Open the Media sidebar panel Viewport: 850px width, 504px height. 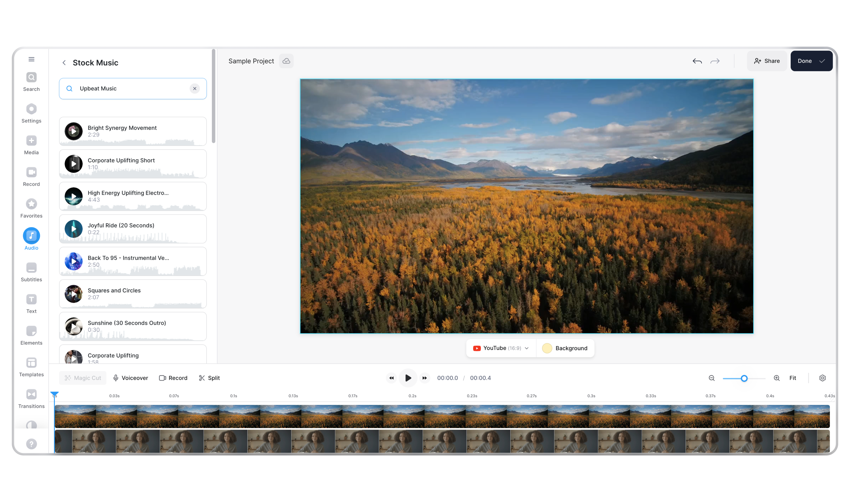31,145
